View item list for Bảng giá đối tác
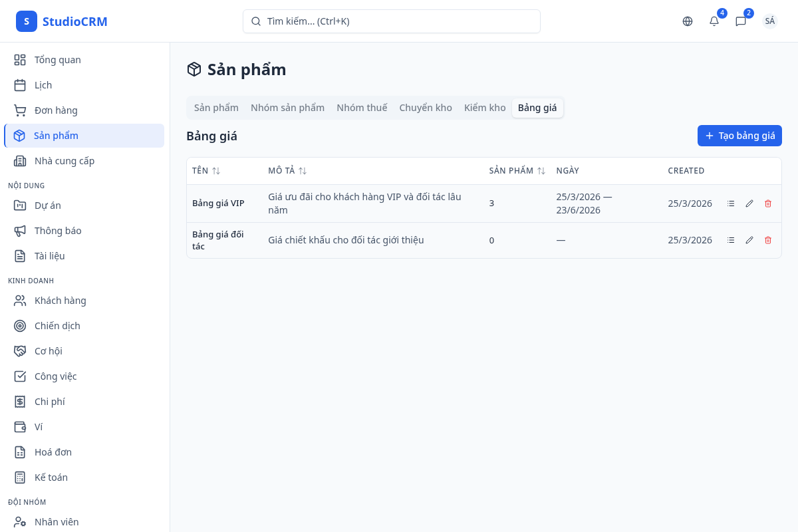Image resolution: width=798 pixels, height=532 pixels. (x=731, y=240)
